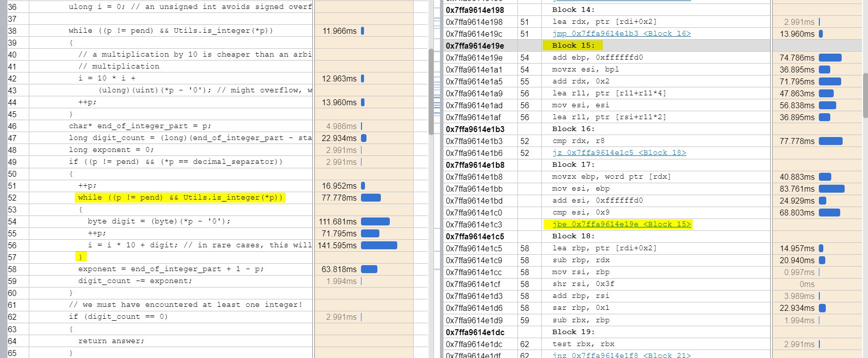868x358 pixels.
Task: Click Block 17 header row
Action: tap(606, 165)
